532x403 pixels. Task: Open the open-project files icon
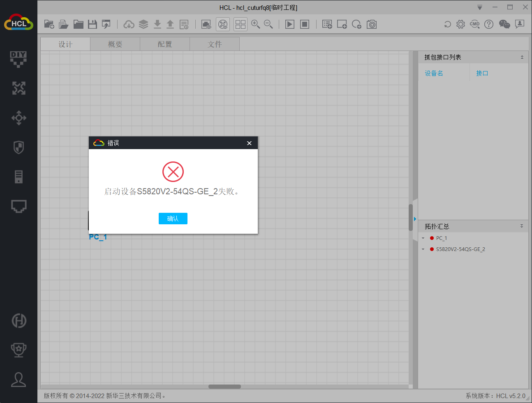pyautogui.click(x=64, y=25)
